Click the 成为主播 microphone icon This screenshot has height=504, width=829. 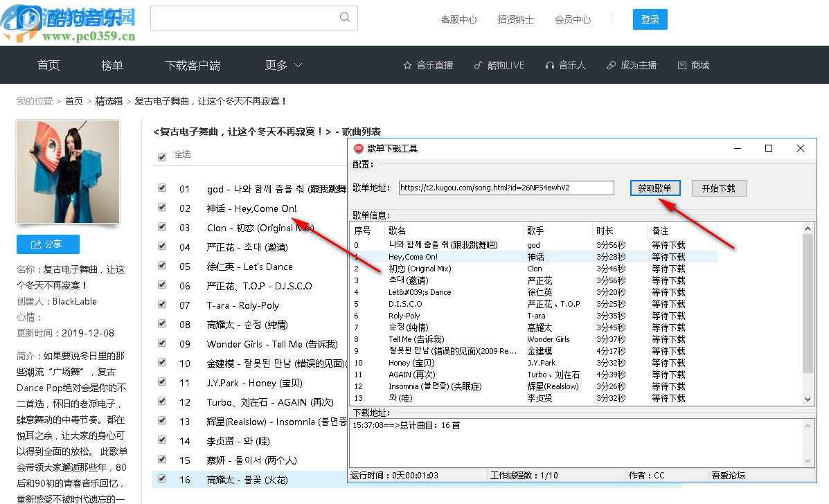[x=610, y=64]
